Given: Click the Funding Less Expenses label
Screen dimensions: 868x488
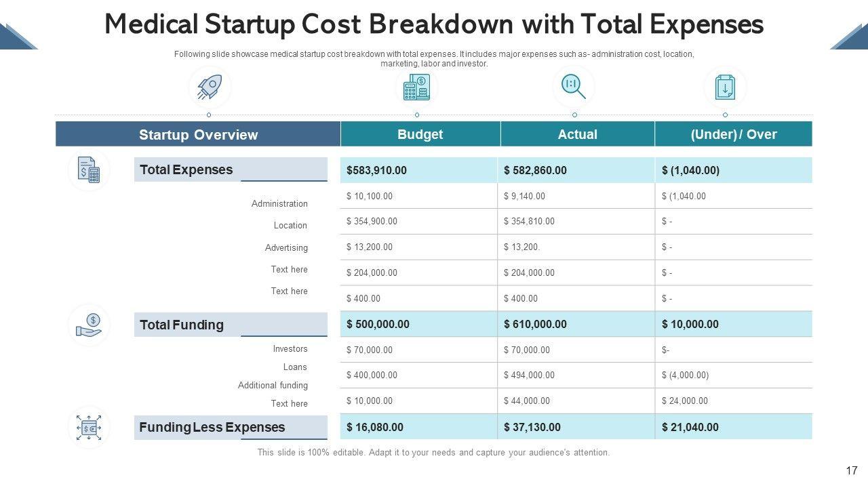Looking at the screenshot, I should [x=212, y=427].
